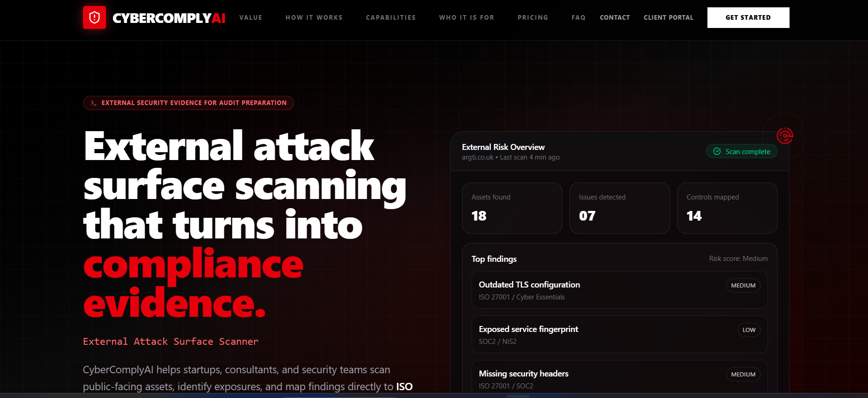Screen dimensions: 868x398
Task: Open the How It Works section
Action: tap(314, 17)
